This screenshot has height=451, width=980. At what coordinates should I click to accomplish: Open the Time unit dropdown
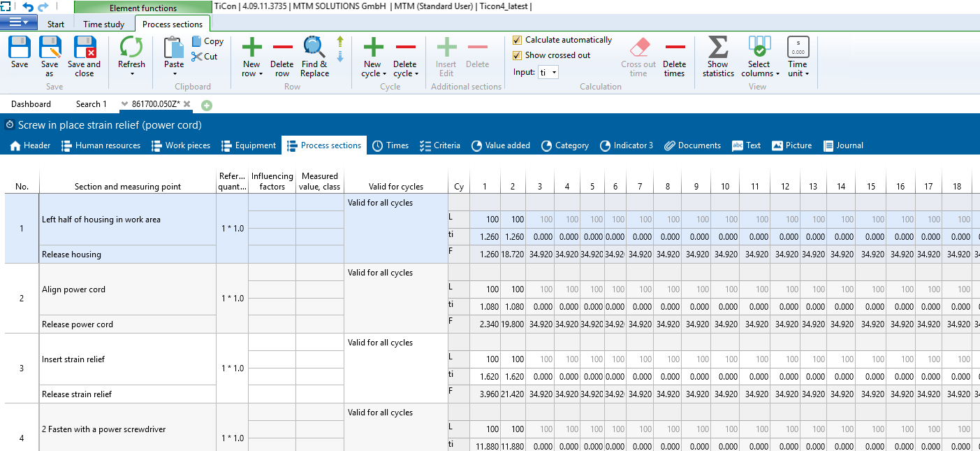[798, 73]
